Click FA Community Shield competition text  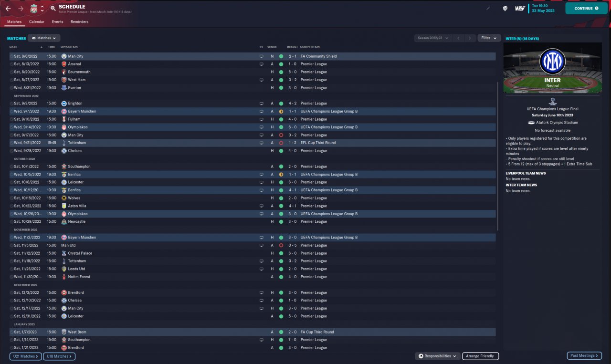(x=318, y=56)
